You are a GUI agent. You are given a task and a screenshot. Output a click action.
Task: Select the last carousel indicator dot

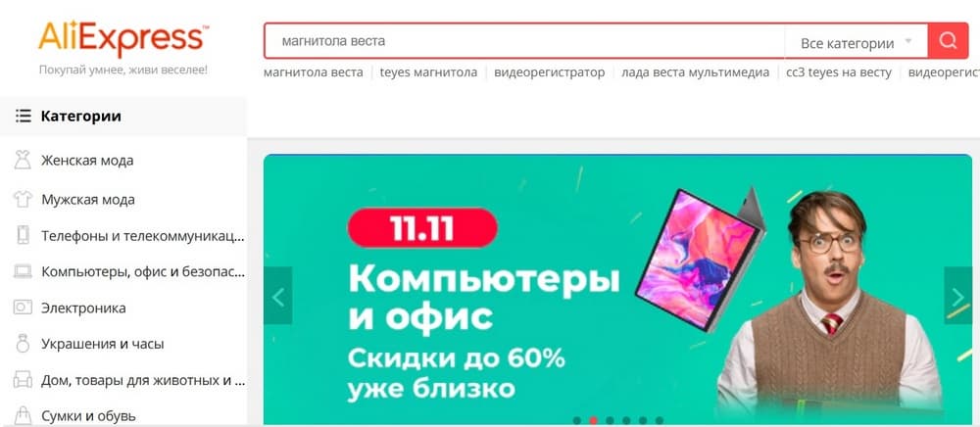coord(660,421)
